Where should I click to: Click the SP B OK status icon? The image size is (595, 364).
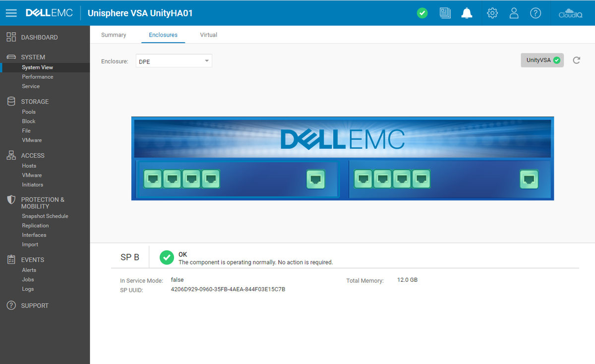coord(167,257)
